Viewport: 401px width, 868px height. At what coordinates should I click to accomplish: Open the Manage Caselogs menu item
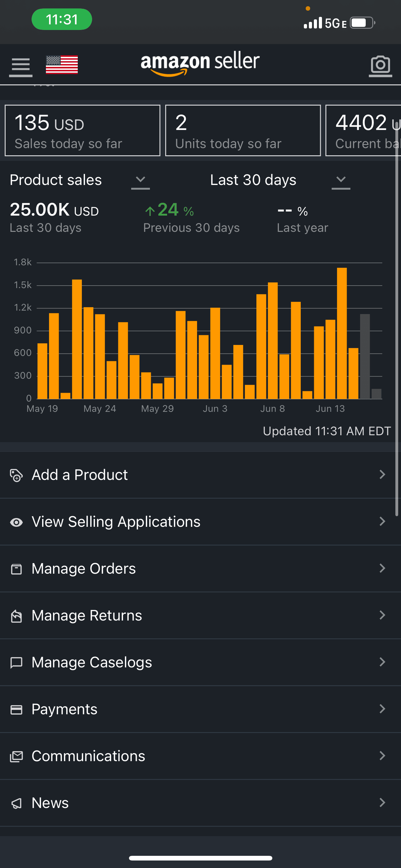coord(92,662)
